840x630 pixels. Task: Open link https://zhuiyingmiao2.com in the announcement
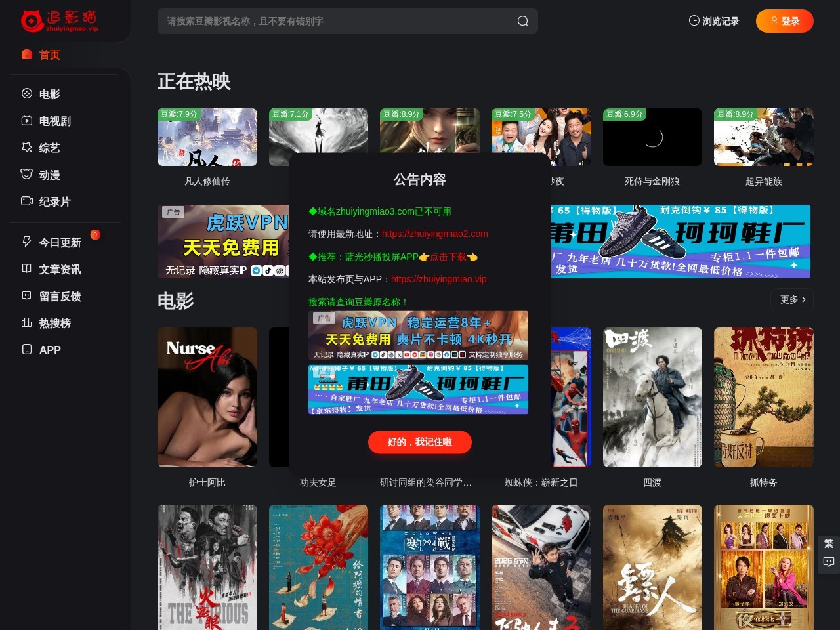[x=435, y=234]
